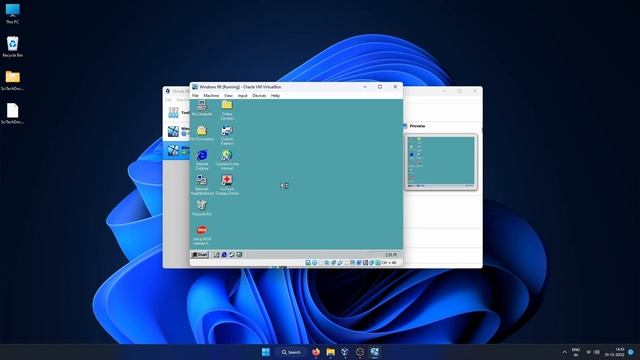640x360 pixels.
Task: Click the optical drive status bar icon
Action: pos(314,262)
